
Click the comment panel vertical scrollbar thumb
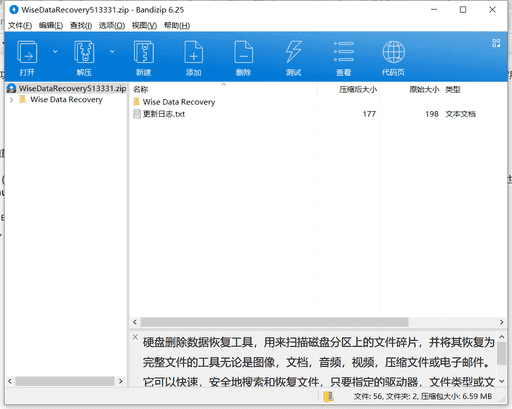[502, 353]
